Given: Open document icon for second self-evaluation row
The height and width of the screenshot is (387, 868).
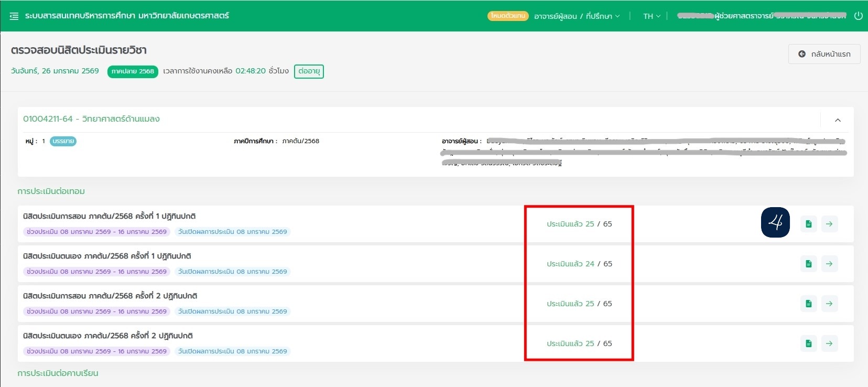Looking at the screenshot, I should [x=808, y=343].
